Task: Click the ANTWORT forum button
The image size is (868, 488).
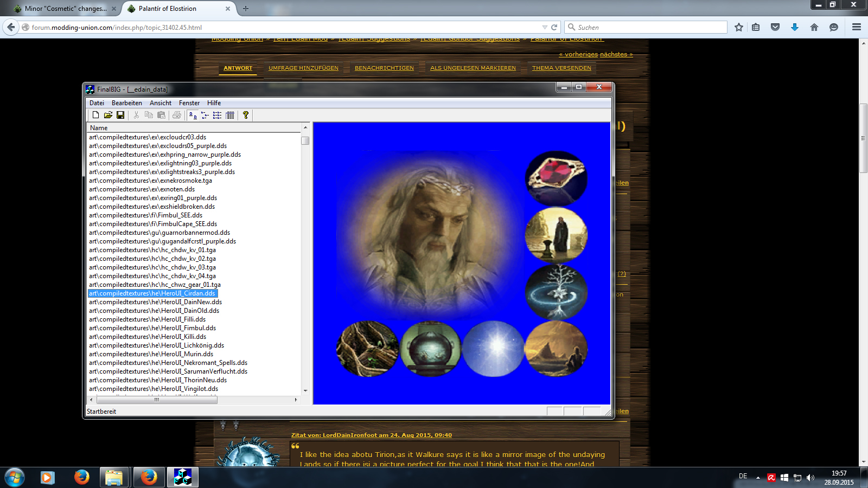Action: point(238,68)
